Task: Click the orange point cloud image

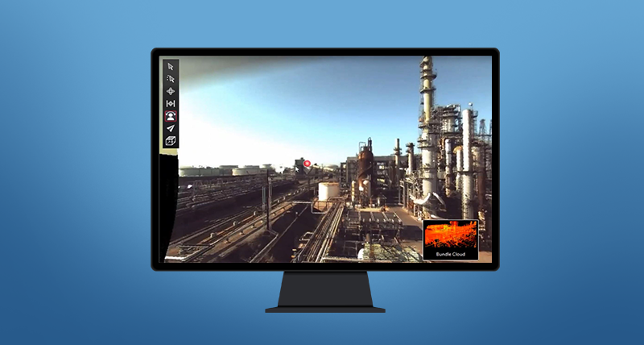Action: 450,235
